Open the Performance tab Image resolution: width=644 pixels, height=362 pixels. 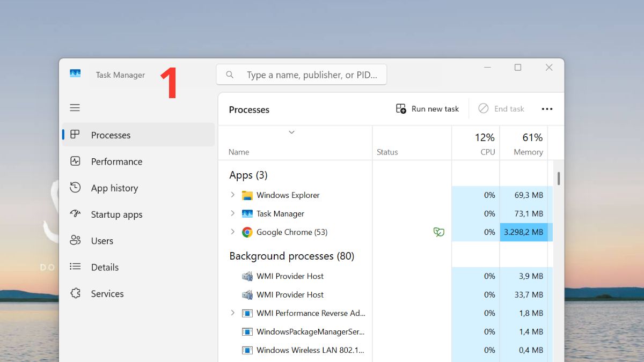[x=116, y=161]
